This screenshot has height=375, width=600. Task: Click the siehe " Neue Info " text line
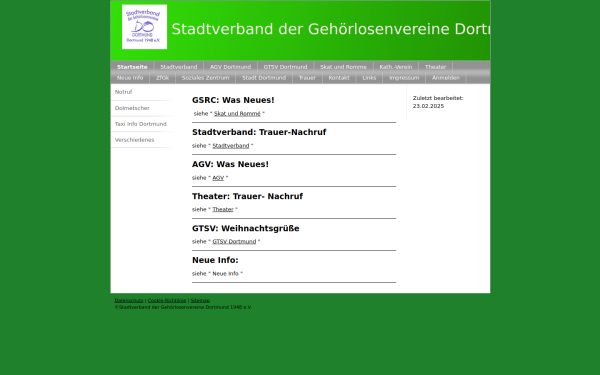click(217, 274)
